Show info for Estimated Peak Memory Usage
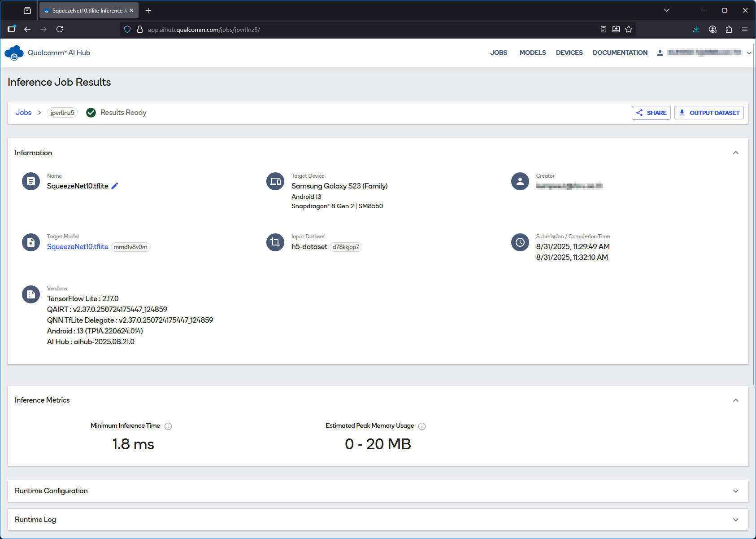Viewport: 756px width, 539px height. [x=422, y=426]
